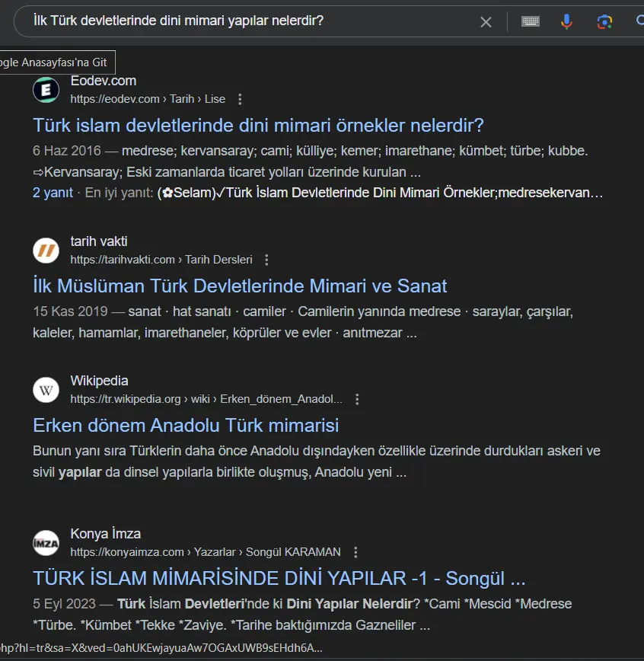Open more options for Konya İmza result
This screenshot has width=644, height=661.
coord(355,553)
